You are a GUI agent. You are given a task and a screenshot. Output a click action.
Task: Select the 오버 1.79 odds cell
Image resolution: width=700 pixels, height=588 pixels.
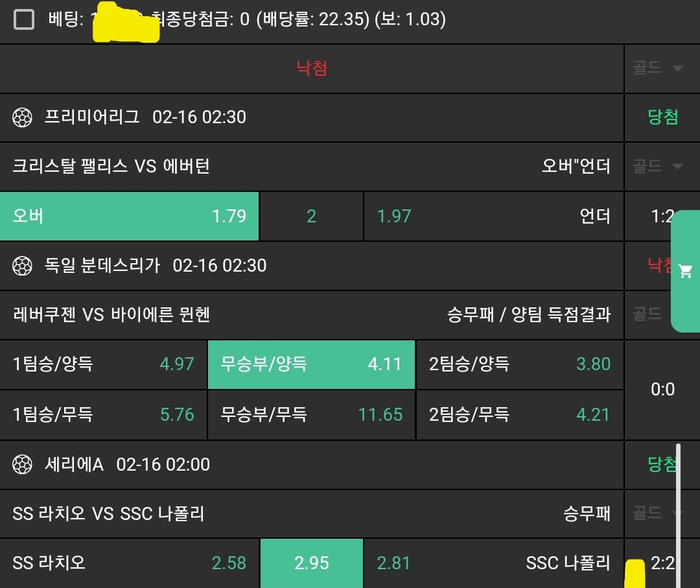(130, 217)
